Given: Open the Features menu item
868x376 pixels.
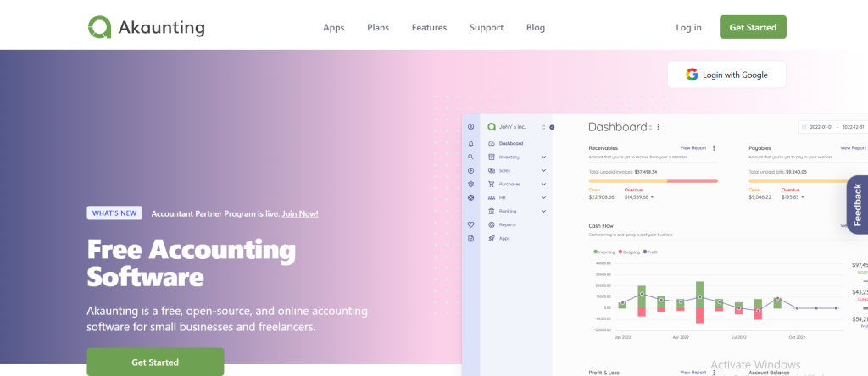Looking at the screenshot, I should pos(429,28).
